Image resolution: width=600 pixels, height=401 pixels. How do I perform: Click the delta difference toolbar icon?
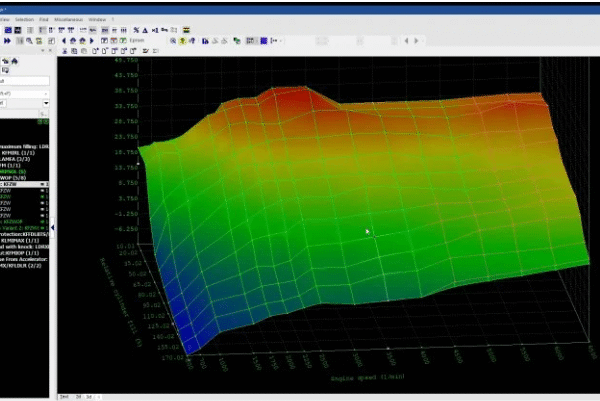tap(145, 30)
